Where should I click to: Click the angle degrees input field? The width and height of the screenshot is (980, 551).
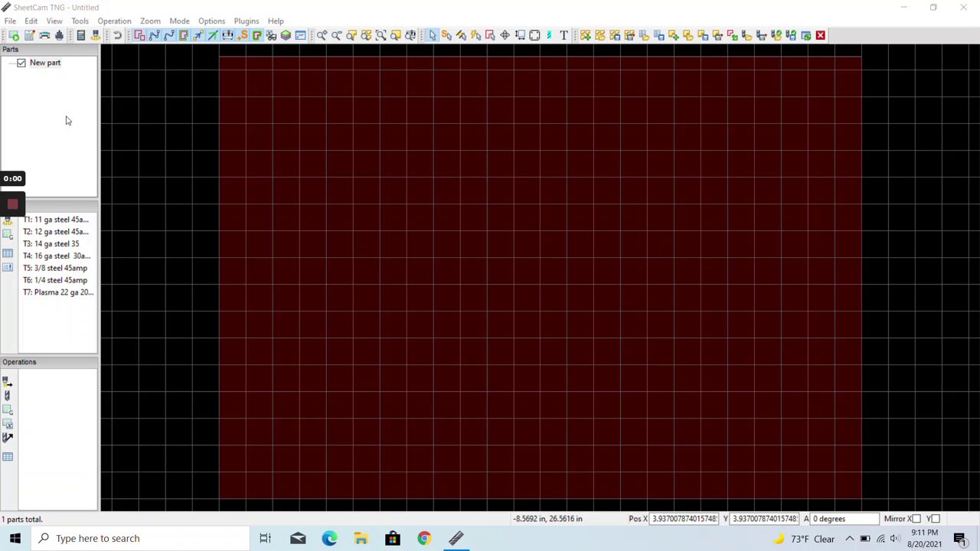(844, 519)
